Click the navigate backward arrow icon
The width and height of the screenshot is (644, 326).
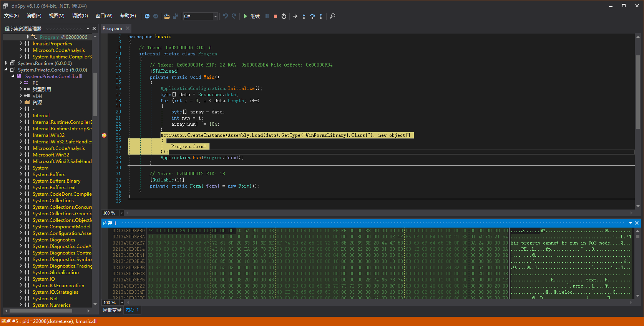point(147,16)
